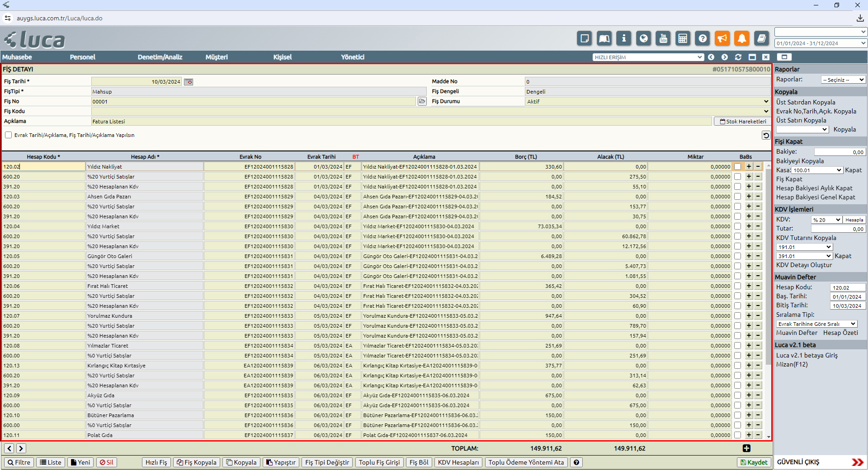The height and width of the screenshot is (470, 868).
Task: Click the table's vertical scrollbar
Action: tap(768, 267)
